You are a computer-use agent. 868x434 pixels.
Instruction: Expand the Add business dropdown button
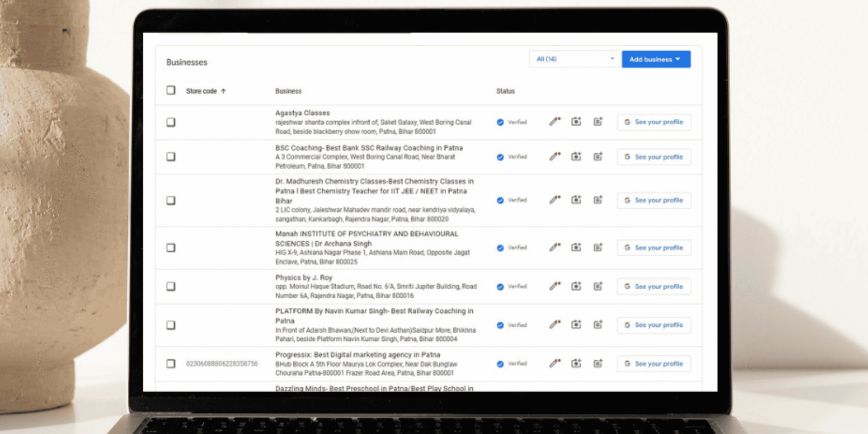[656, 59]
